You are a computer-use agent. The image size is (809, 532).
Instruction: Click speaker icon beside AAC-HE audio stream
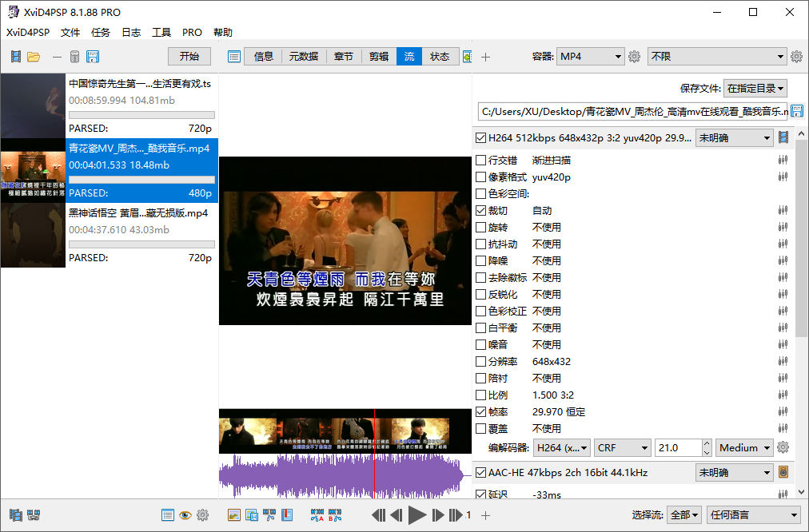(783, 472)
